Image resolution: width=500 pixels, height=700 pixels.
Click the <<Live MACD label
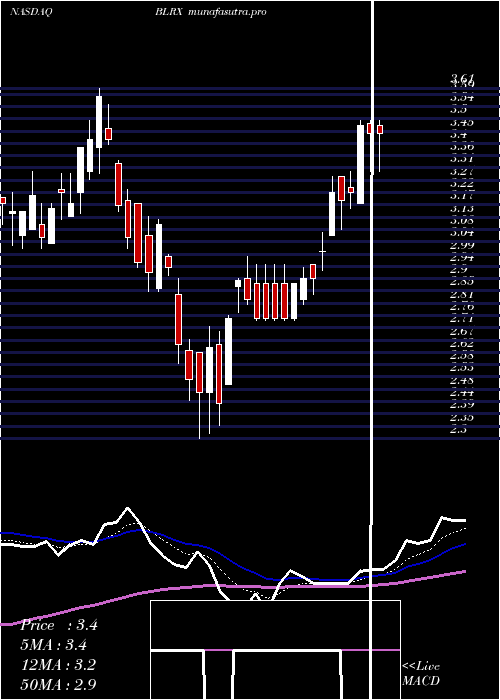tap(421, 674)
